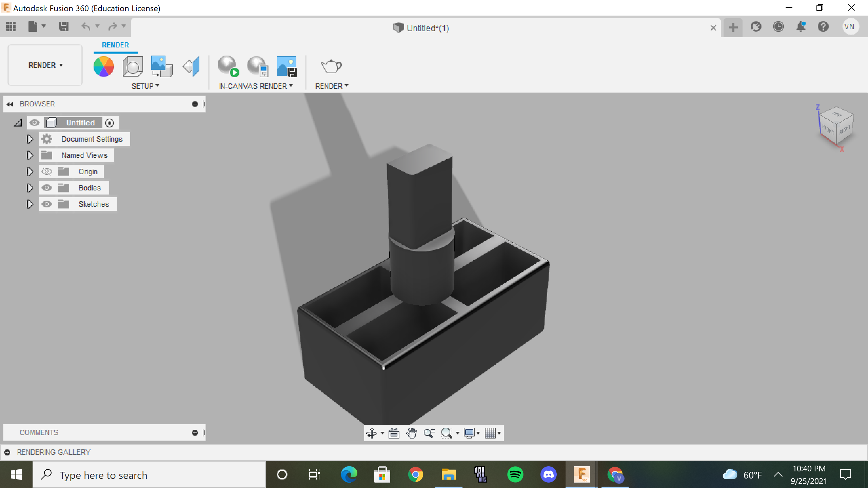This screenshot has width=868, height=488.
Task: Close the Untitled*(1) document tab
Action: pos(713,28)
